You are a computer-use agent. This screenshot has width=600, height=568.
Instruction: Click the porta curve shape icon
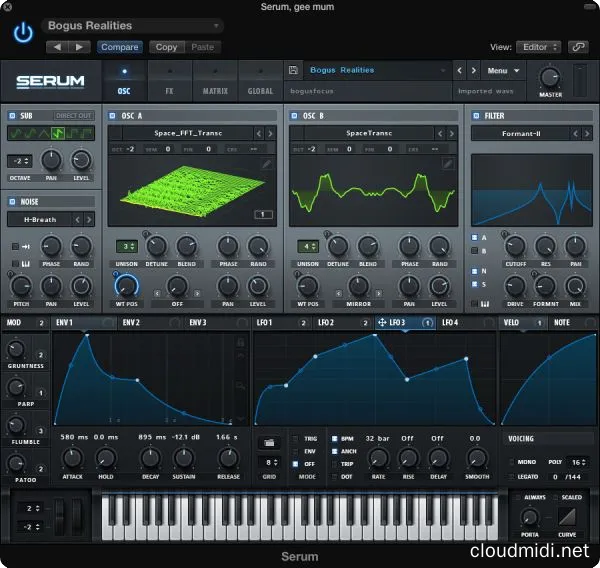coord(567,519)
